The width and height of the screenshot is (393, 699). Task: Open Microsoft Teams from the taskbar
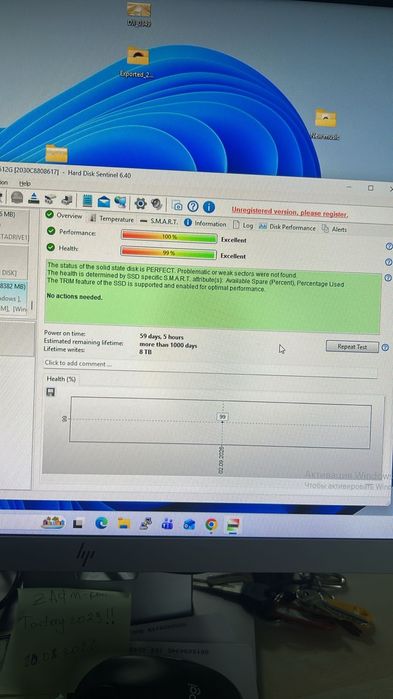pos(168,524)
